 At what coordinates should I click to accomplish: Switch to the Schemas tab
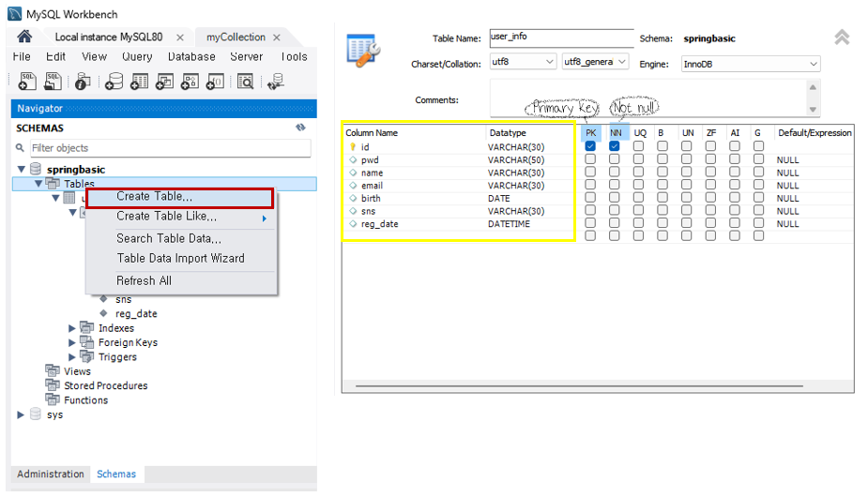tap(116, 474)
